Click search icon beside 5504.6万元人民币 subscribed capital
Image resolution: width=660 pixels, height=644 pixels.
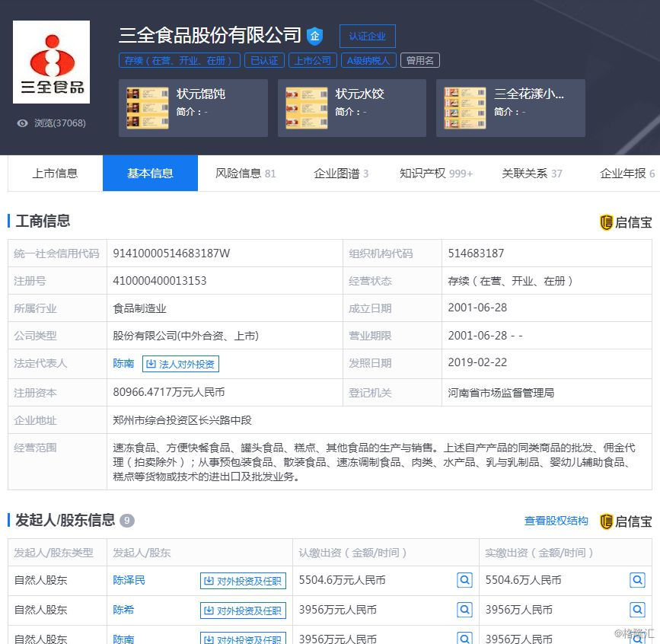point(464,581)
